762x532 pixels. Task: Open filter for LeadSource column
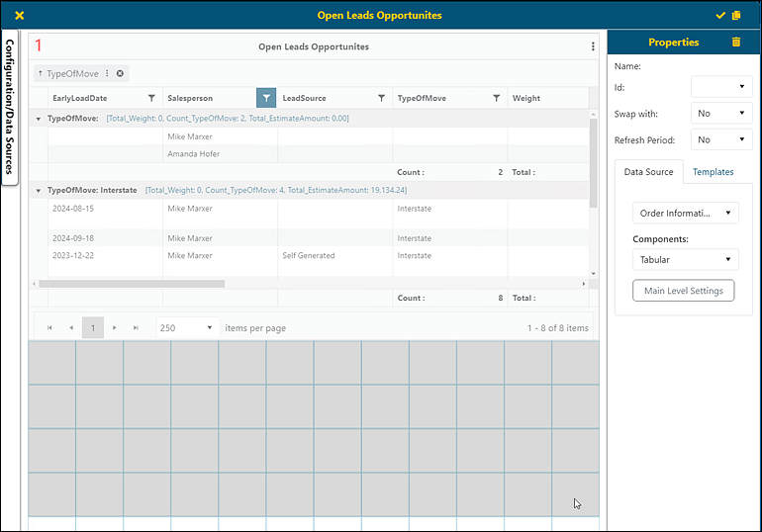(x=381, y=98)
